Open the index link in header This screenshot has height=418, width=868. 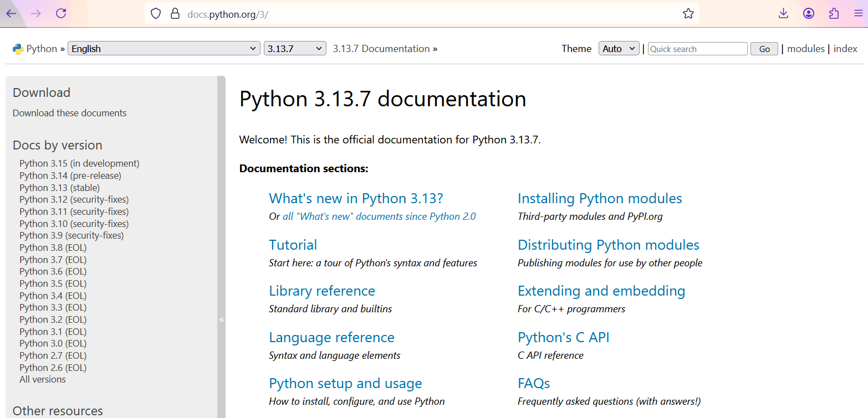[x=845, y=49]
